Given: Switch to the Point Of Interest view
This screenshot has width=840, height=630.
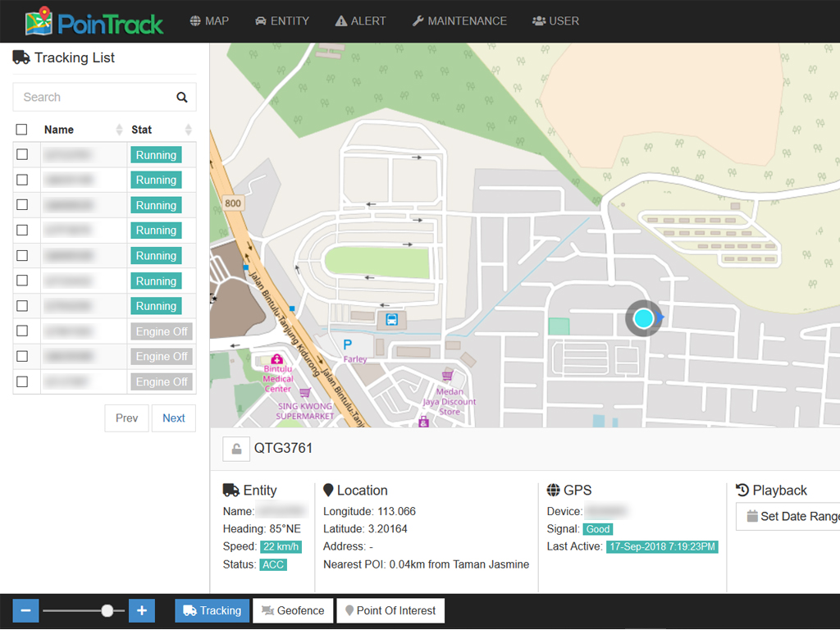Looking at the screenshot, I should [390, 610].
